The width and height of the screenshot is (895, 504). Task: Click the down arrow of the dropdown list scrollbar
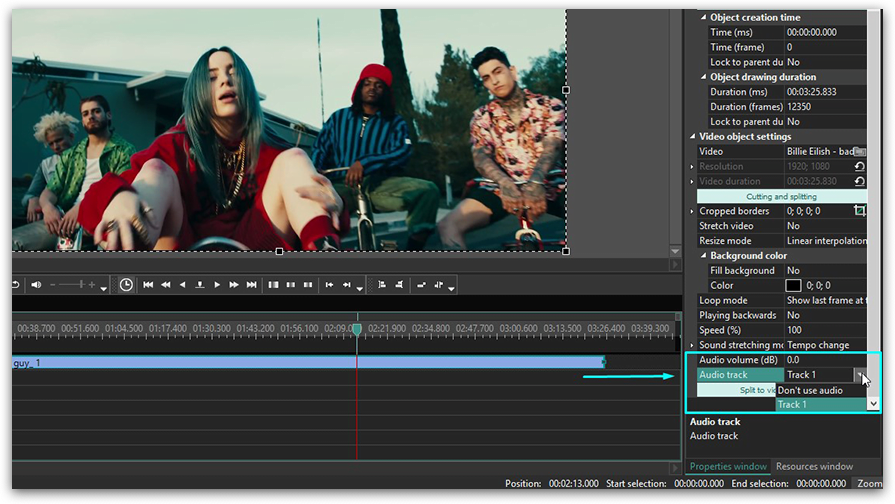(873, 404)
